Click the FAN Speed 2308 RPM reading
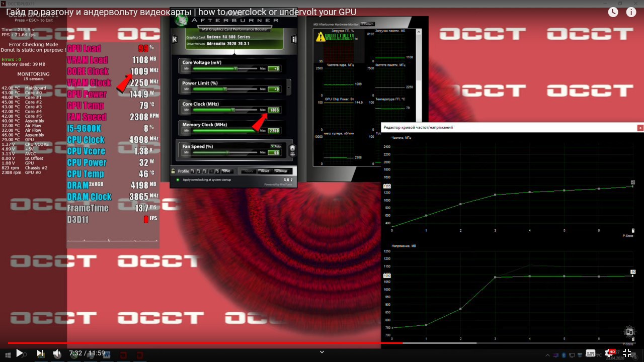Image resolution: width=644 pixels, height=362 pixels. pos(144,117)
